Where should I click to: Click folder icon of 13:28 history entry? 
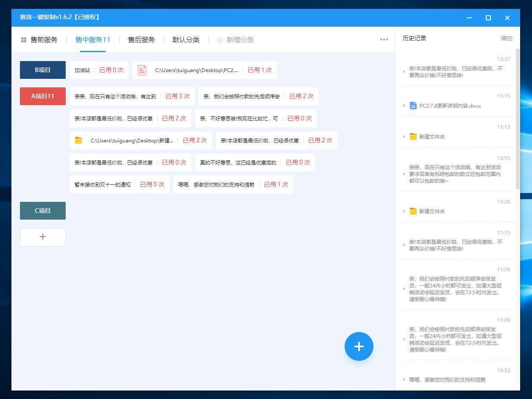click(x=413, y=211)
